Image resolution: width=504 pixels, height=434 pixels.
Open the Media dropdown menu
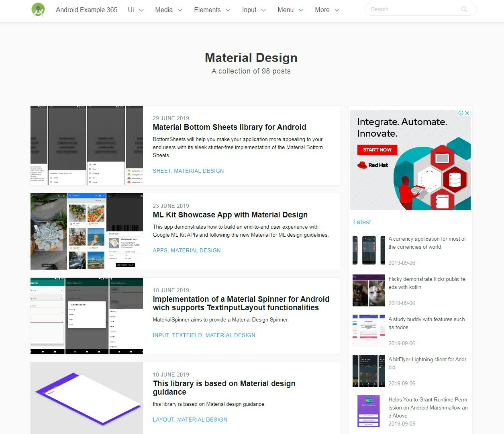tap(165, 10)
